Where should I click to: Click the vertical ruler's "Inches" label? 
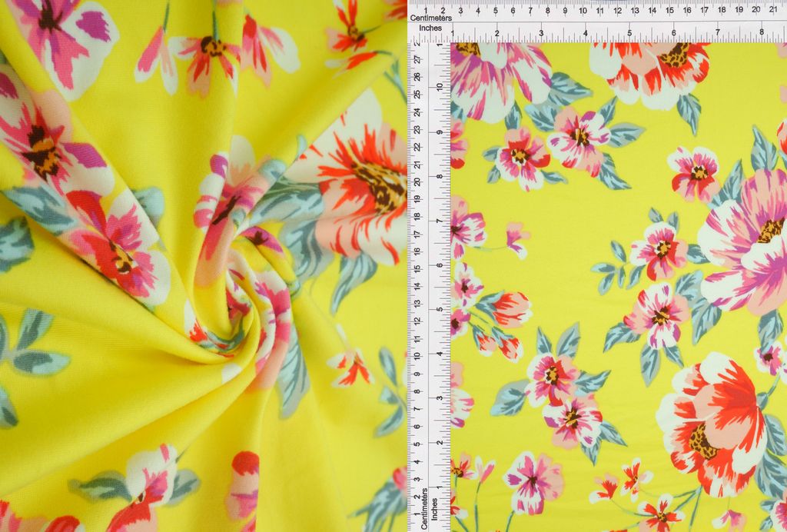[435, 508]
